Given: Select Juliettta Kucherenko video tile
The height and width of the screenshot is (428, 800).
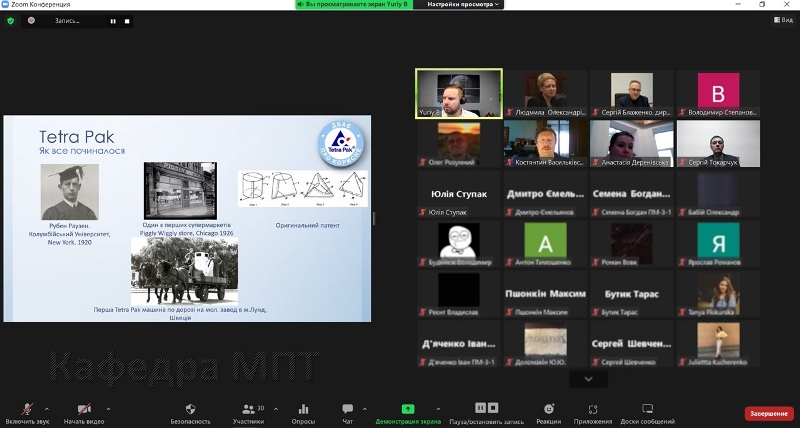Looking at the screenshot, I should [718, 344].
